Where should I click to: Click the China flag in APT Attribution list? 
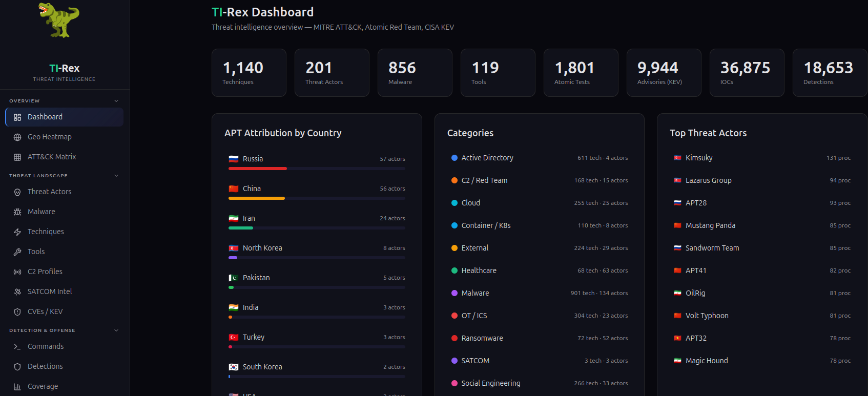click(x=234, y=189)
